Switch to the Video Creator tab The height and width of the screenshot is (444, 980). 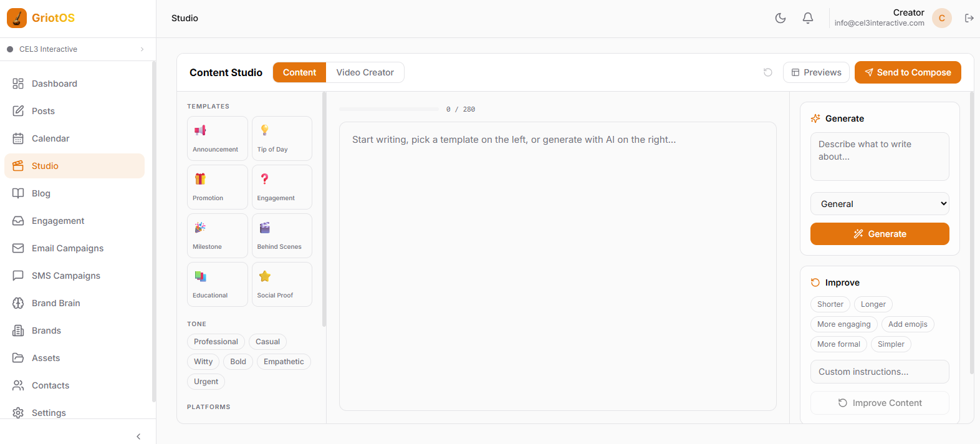pyautogui.click(x=365, y=72)
